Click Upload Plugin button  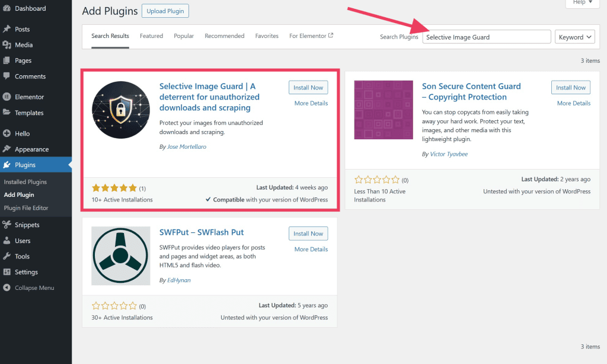[x=165, y=11]
